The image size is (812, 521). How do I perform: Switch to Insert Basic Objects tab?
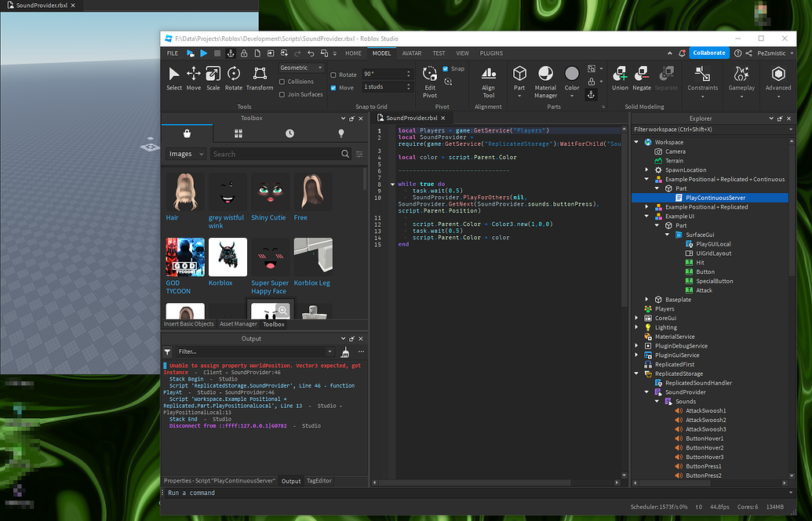(188, 324)
